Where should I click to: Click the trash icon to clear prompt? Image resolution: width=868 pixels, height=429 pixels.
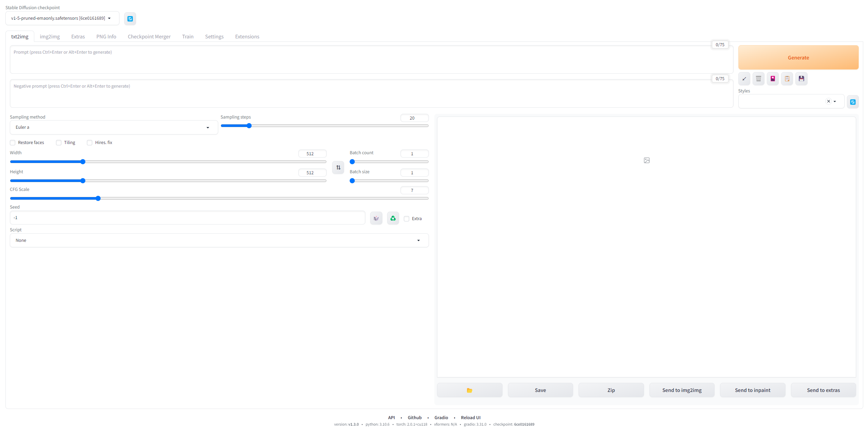(758, 79)
